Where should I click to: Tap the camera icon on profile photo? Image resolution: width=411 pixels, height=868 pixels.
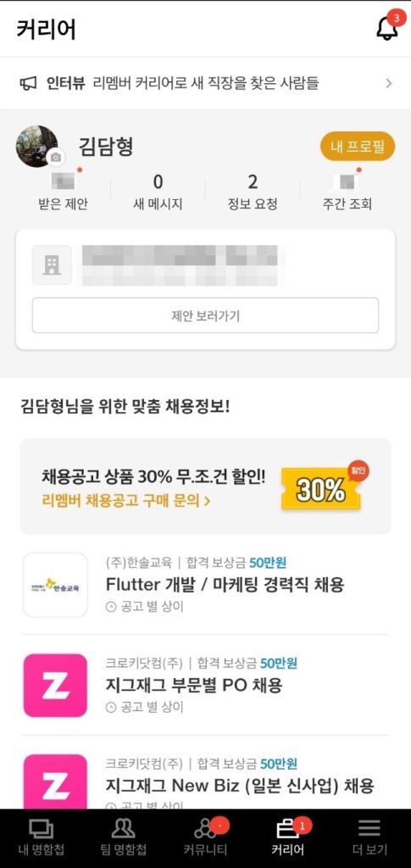click(55, 157)
